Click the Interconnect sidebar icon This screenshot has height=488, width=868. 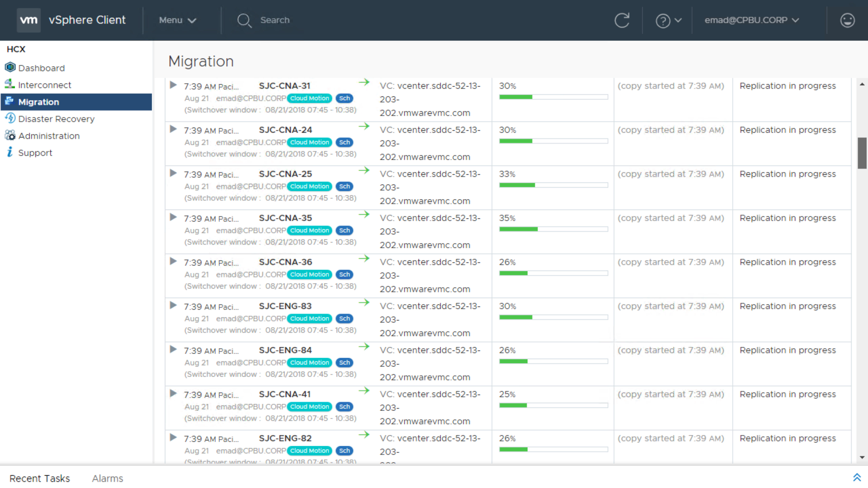pos(10,84)
